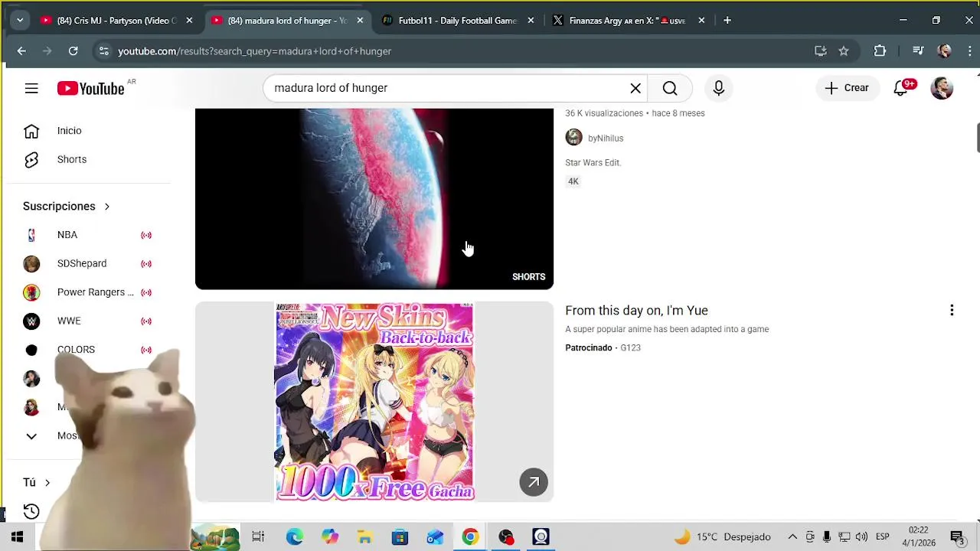Open Chrome extensions puzzle icon
Viewport: 980px width, 551px height.
point(880,51)
